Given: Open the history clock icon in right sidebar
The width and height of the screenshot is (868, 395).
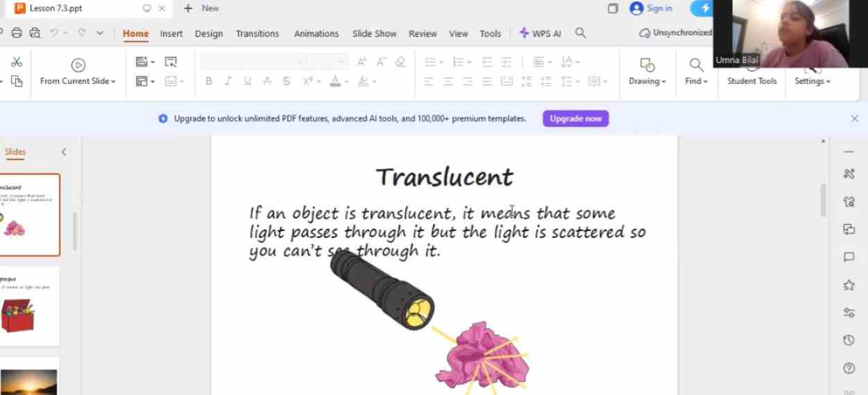Looking at the screenshot, I should click(x=849, y=340).
